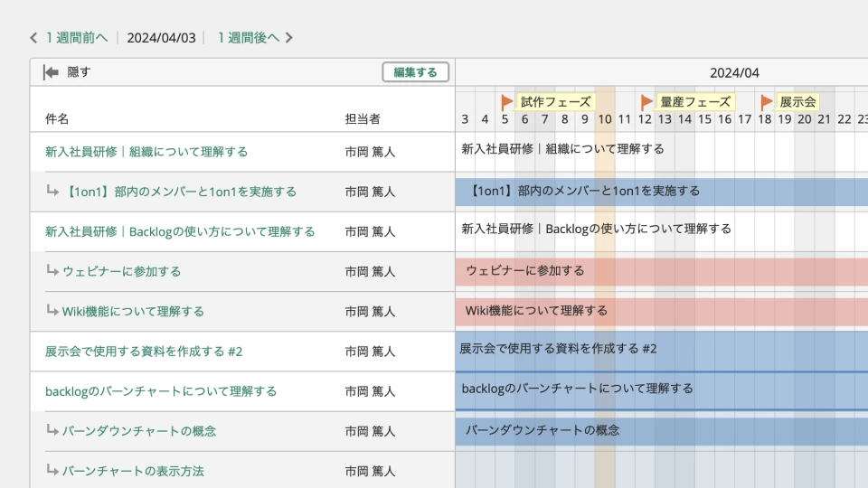Click the 2024/04 month header
This screenshot has height=488, width=868.
734,73
